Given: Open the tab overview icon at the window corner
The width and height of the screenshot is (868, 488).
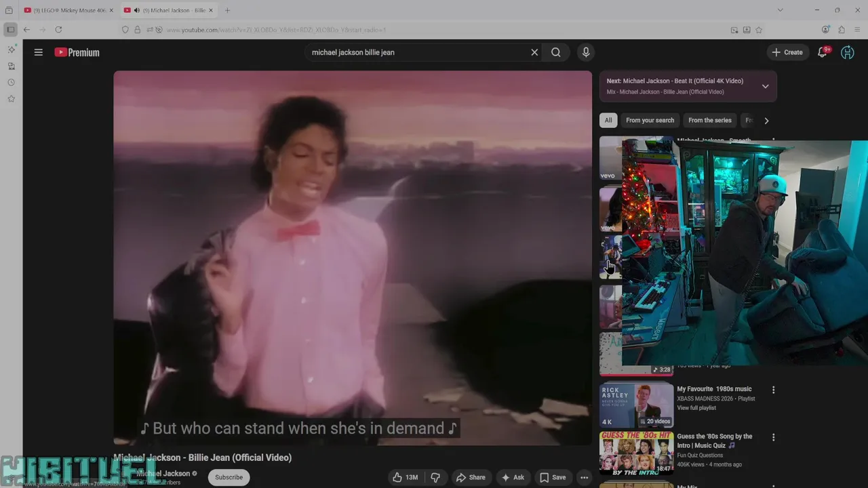Looking at the screenshot, I should (x=9, y=10).
